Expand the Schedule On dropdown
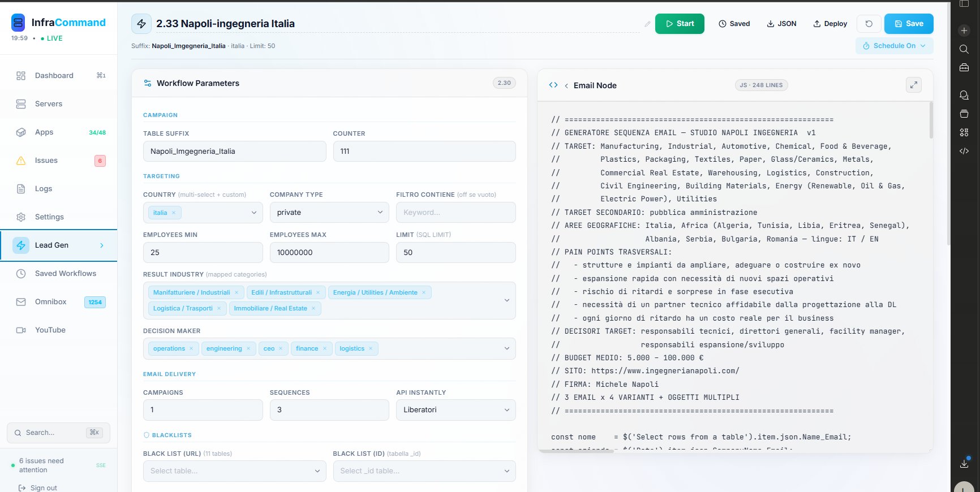 click(x=894, y=46)
